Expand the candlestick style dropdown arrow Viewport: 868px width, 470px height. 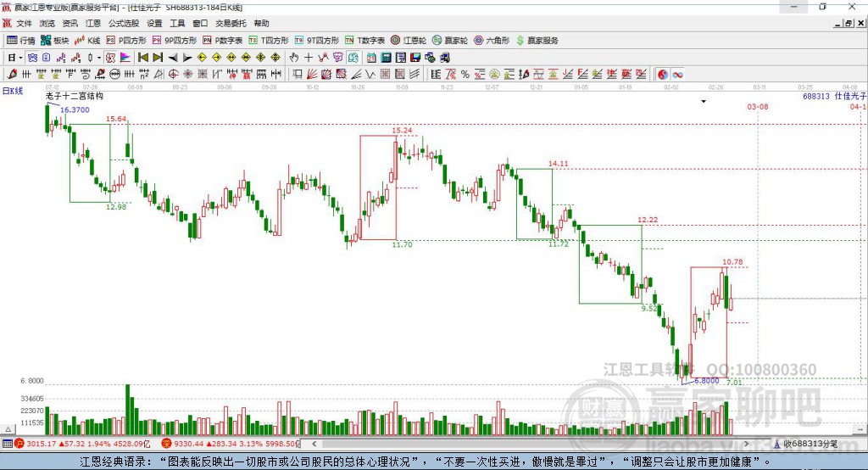[99, 58]
